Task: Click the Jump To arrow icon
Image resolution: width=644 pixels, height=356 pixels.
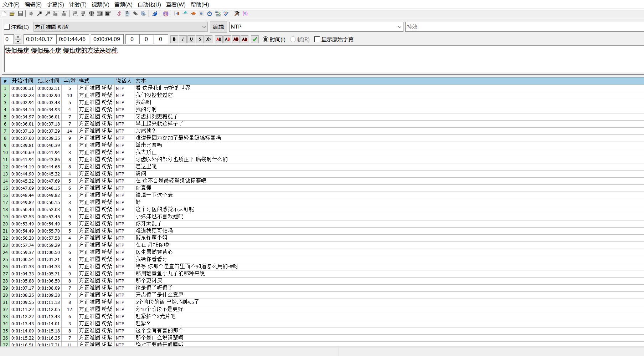Action: tap(31, 14)
